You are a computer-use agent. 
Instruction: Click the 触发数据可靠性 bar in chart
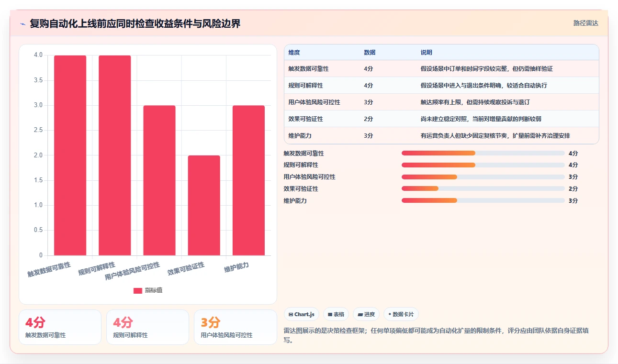pos(70,155)
